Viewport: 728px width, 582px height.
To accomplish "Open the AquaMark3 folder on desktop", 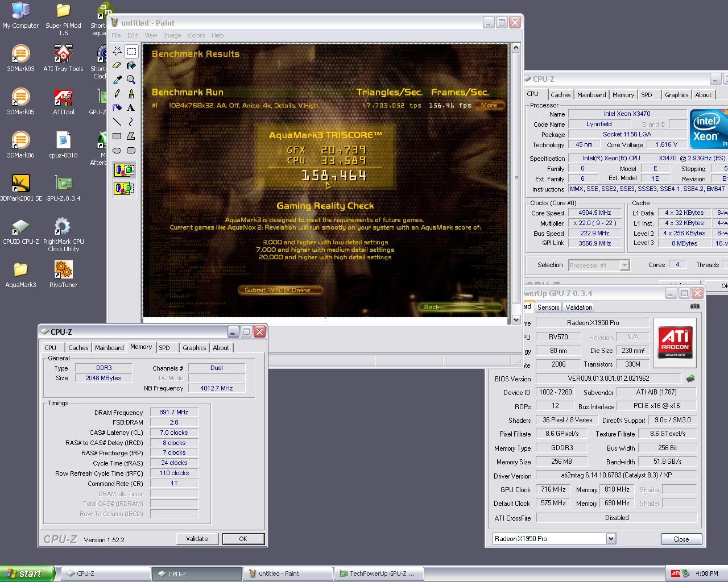I will [20, 275].
